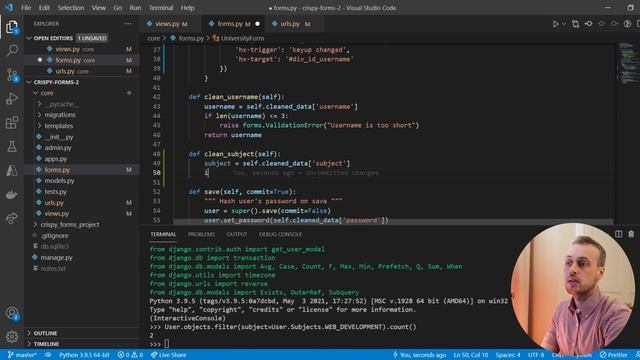Viewport: 640px width, 360px height.
Task: Open .gitignore in the explorer
Action: pos(82,236)
